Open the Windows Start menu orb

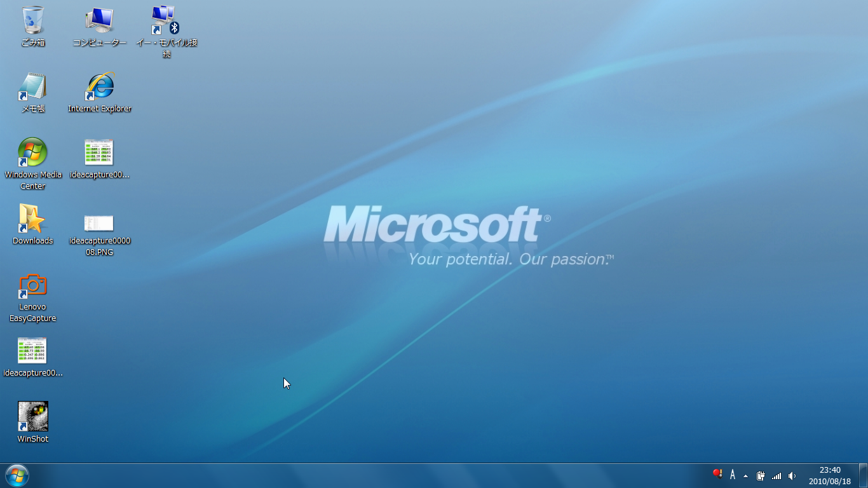click(17, 475)
